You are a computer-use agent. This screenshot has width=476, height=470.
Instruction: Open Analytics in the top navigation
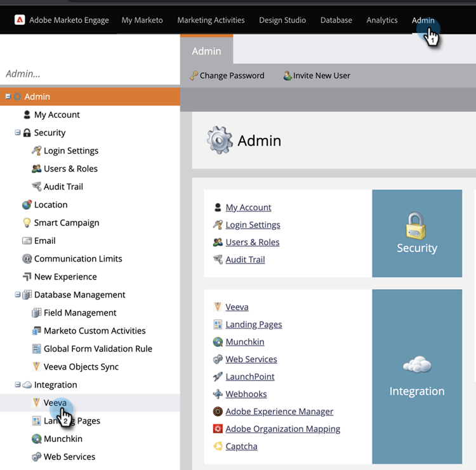coord(382,20)
